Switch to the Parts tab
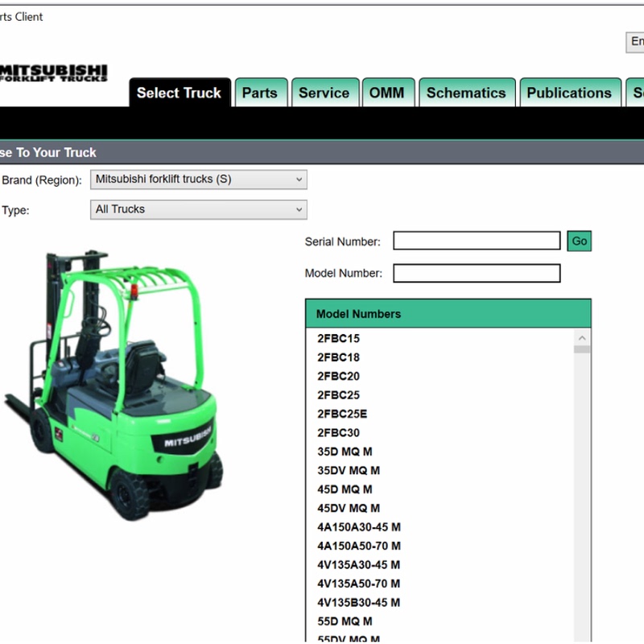Image resolution: width=644 pixels, height=644 pixels. 261,93
